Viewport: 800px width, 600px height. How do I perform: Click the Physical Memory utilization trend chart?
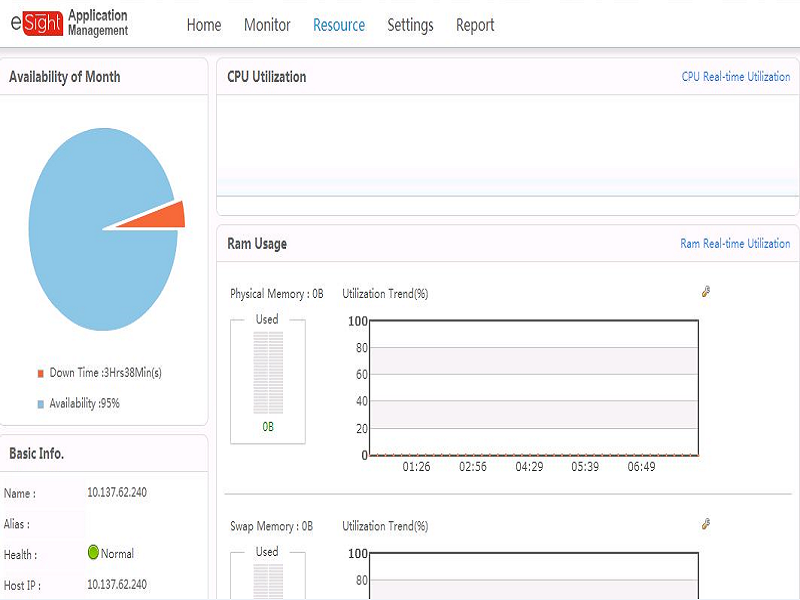[x=534, y=388]
